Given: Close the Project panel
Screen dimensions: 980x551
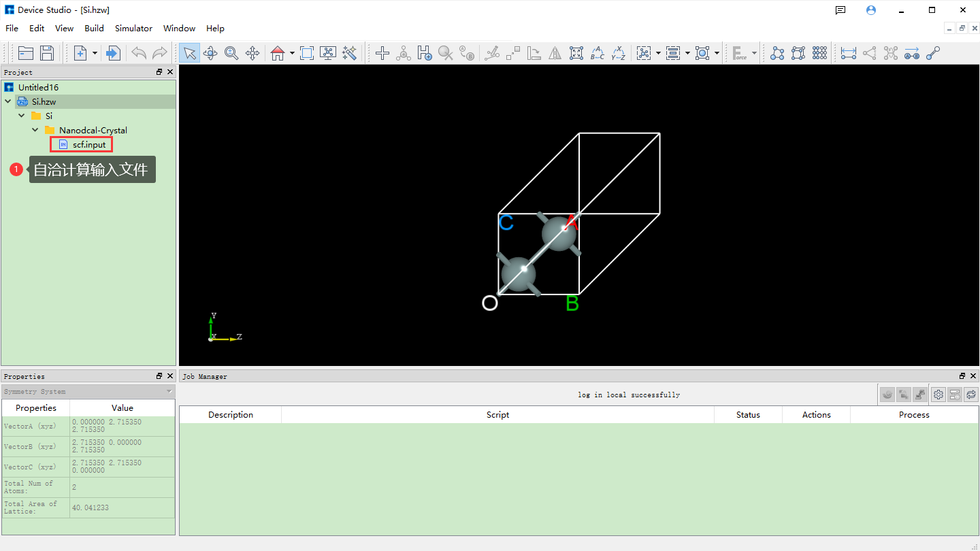Looking at the screenshot, I should tap(170, 72).
